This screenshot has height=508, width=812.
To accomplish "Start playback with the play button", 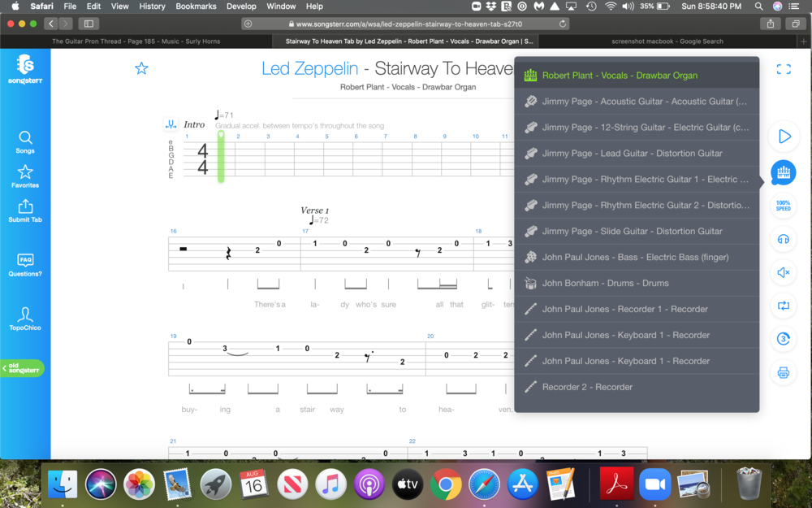I will (784, 137).
